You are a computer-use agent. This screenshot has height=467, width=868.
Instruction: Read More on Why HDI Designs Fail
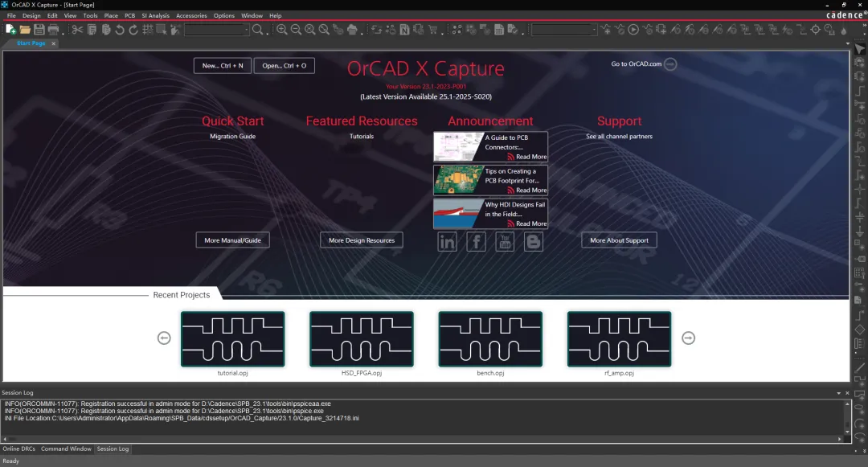pos(527,223)
